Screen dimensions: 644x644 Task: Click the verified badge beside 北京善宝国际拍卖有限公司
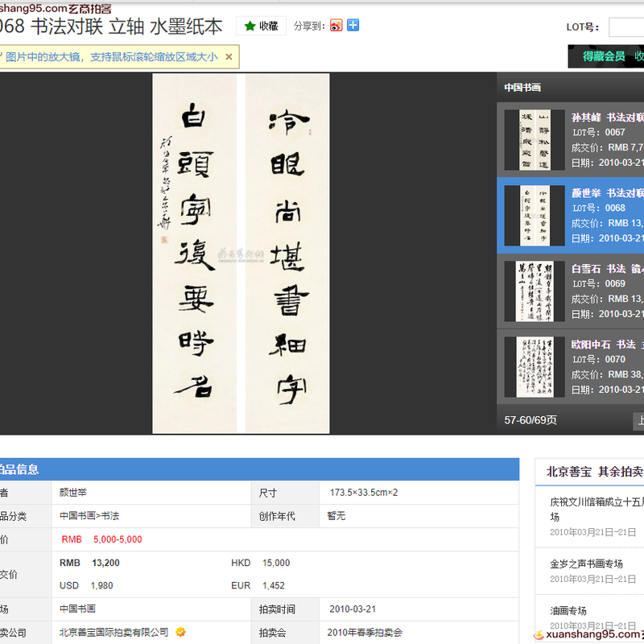point(180,632)
